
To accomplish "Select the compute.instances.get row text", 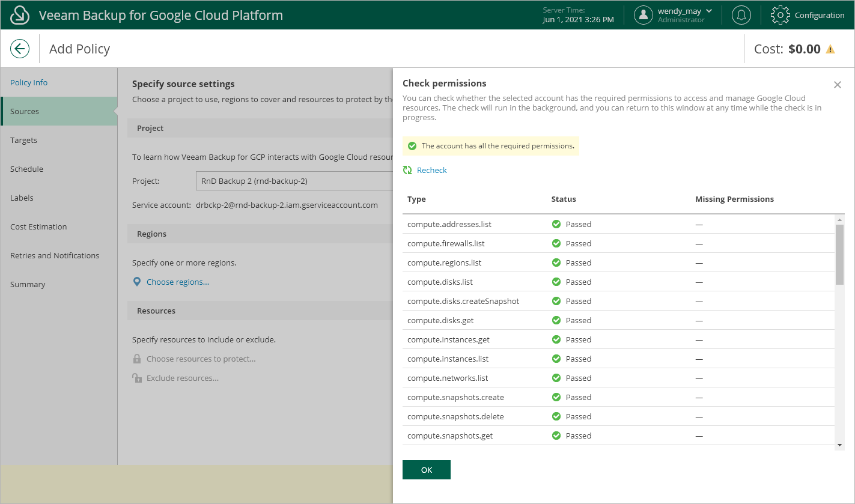I will [448, 339].
